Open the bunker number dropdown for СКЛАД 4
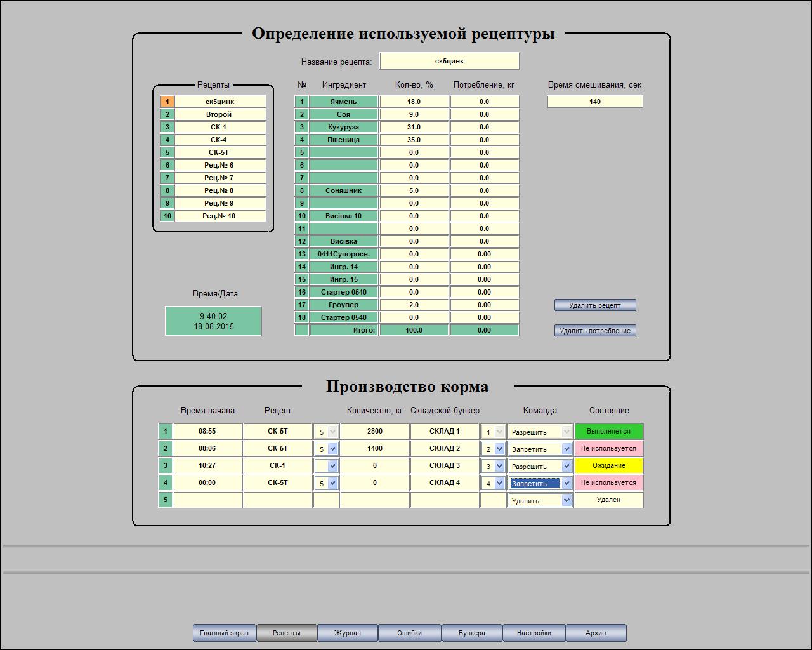812x650 pixels. click(499, 483)
